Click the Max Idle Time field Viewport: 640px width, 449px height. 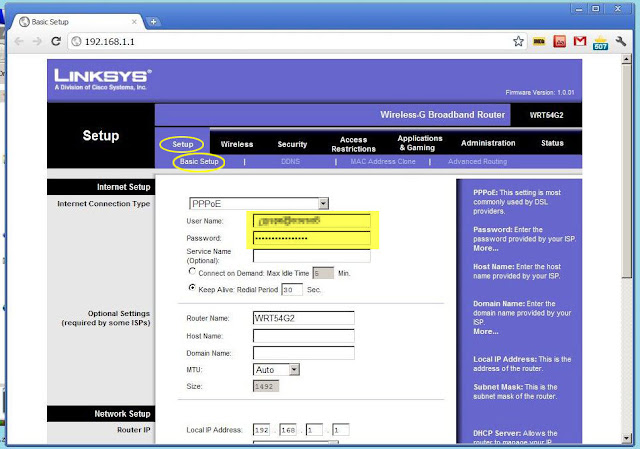(x=323, y=273)
